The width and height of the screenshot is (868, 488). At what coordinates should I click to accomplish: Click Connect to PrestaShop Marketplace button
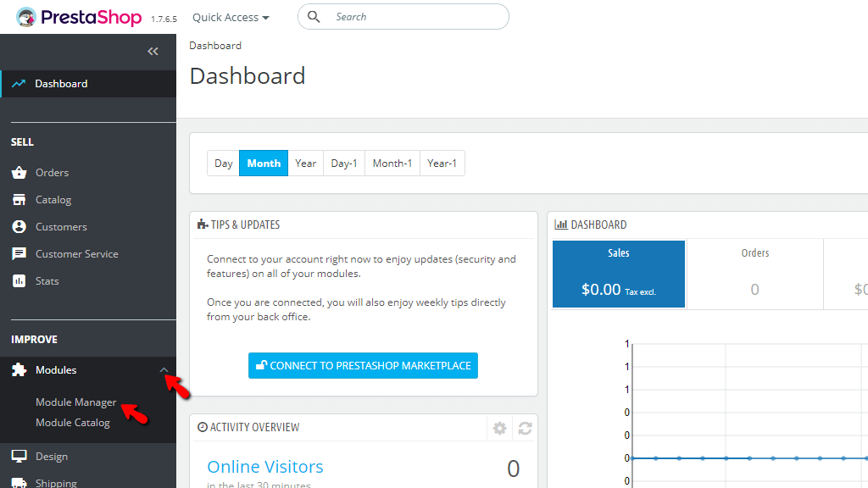363,366
